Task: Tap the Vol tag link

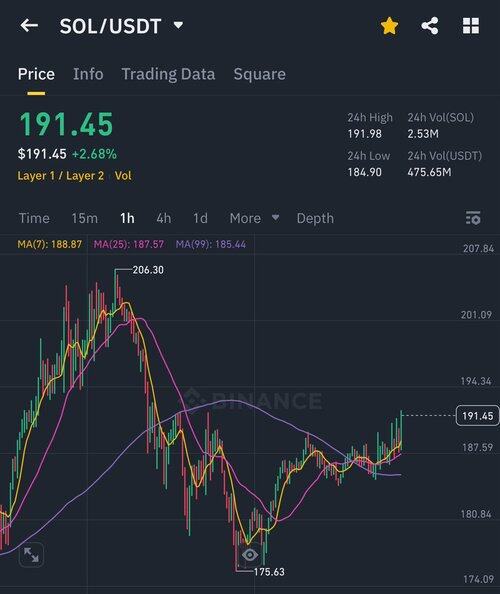Action: pos(123,176)
